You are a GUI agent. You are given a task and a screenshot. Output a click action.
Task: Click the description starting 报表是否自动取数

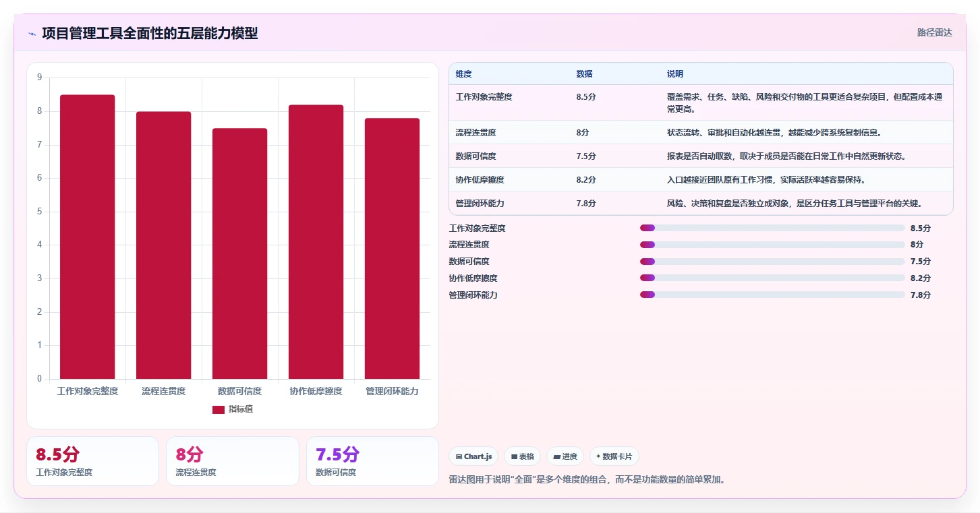point(786,156)
